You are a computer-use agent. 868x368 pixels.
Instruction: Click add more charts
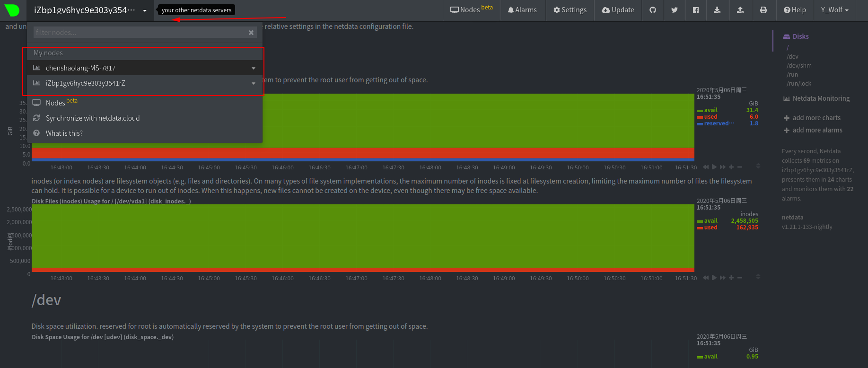tap(812, 118)
